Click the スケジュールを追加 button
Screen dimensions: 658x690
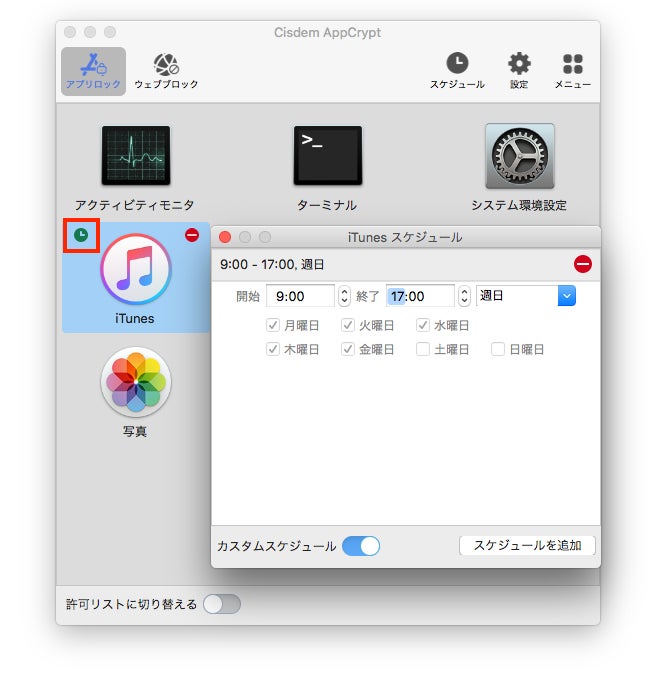pyautogui.click(x=527, y=546)
